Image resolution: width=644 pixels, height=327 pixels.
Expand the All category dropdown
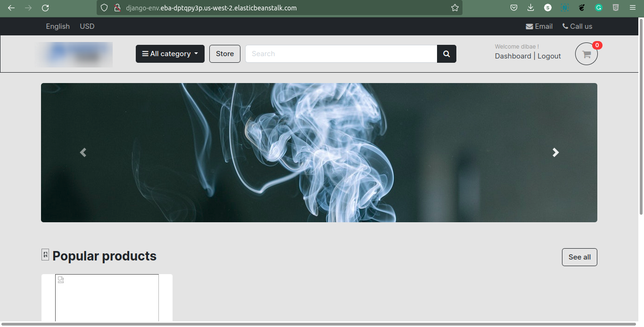coord(170,54)
